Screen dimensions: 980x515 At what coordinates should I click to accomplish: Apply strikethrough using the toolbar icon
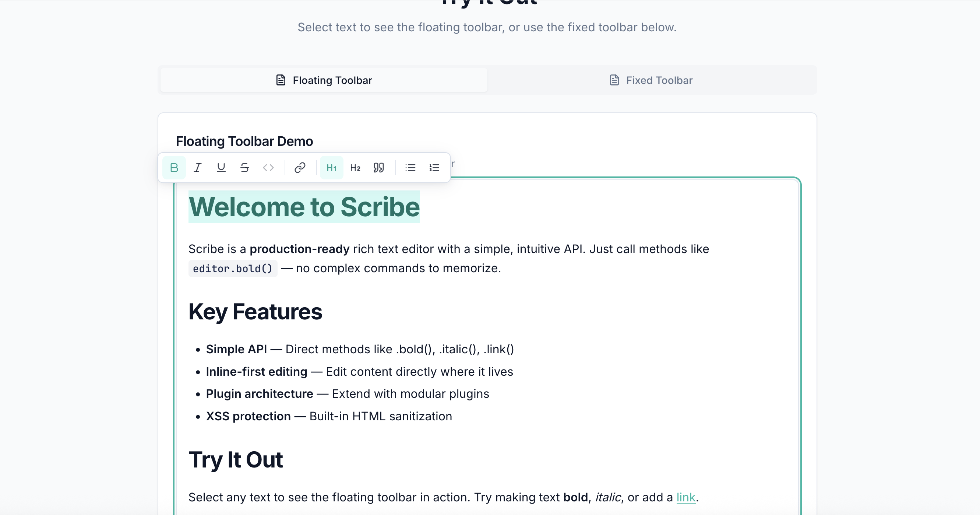(244, 167)
